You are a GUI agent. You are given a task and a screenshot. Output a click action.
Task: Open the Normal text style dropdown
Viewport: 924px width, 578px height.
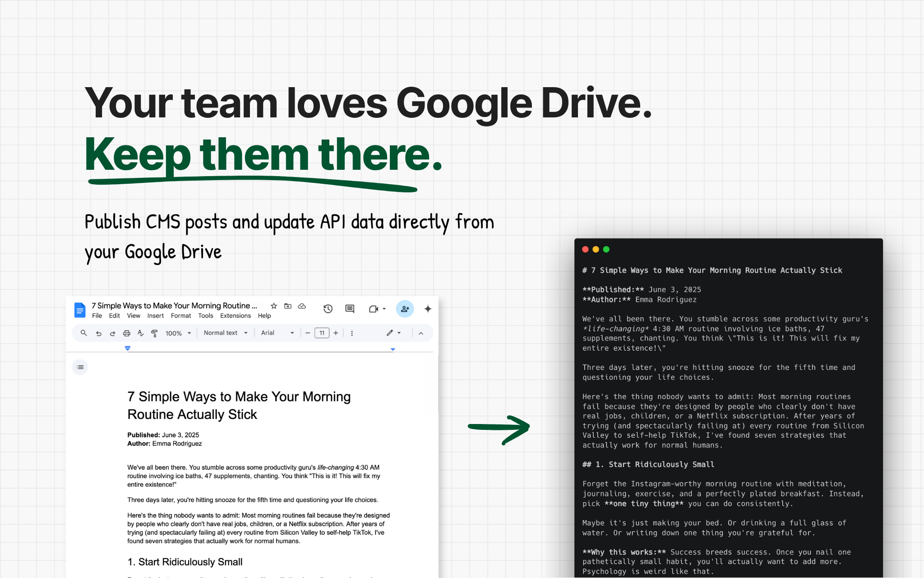pos(226,333)
